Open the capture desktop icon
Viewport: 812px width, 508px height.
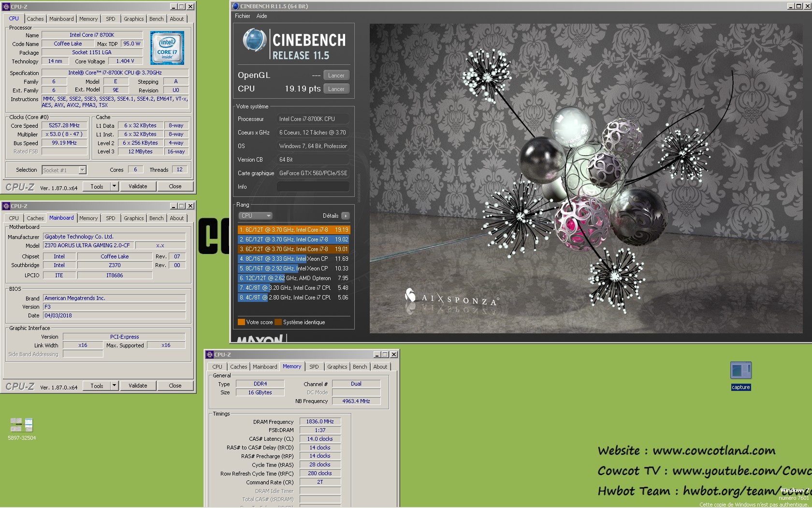pos(740,376)
